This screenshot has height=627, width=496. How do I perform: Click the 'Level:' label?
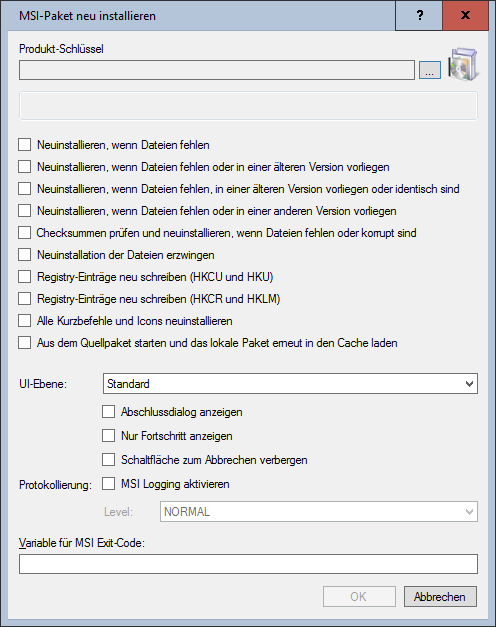[x=118, y=512]
